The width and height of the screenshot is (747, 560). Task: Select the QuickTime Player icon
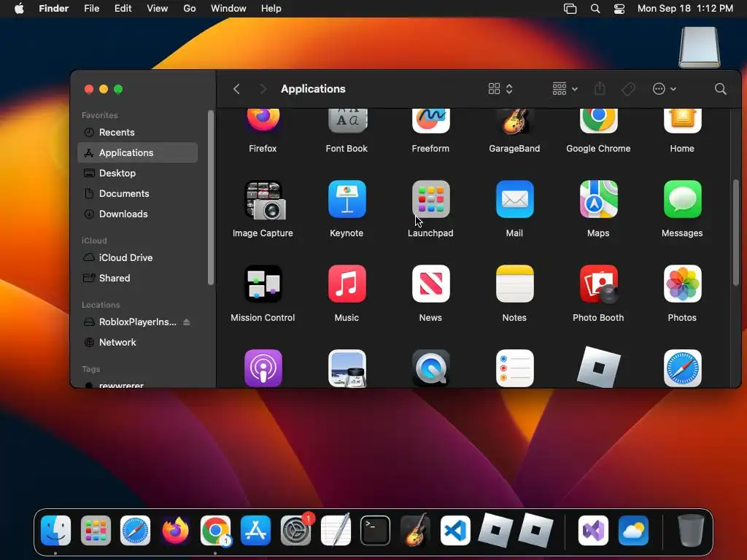coord(430,368)
